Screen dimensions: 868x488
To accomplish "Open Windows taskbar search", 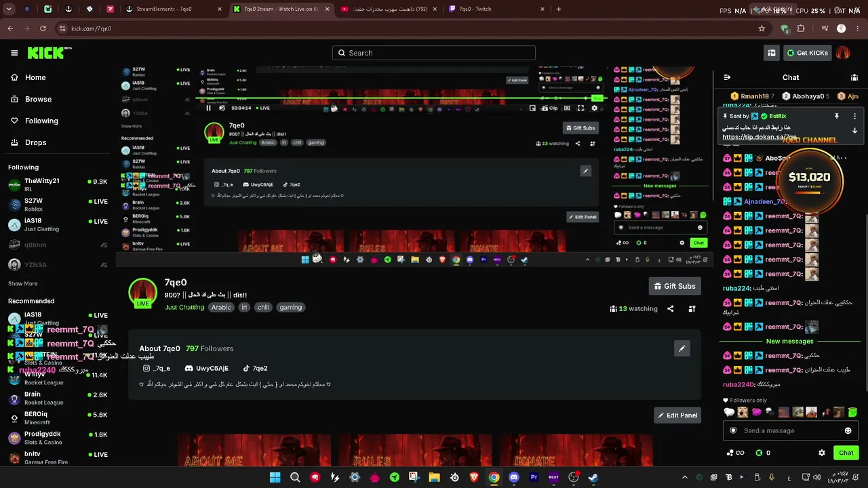I will pyautogui.click(x=295, y=477).
